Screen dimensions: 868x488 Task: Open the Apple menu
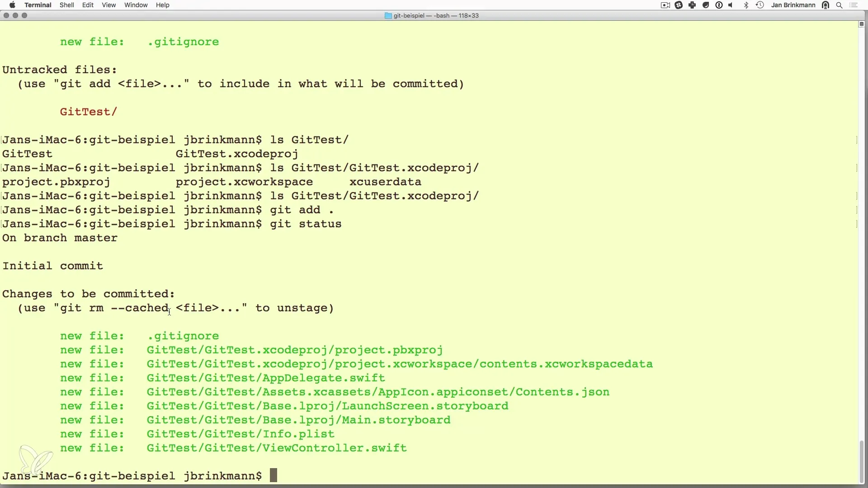coord(12,5)
